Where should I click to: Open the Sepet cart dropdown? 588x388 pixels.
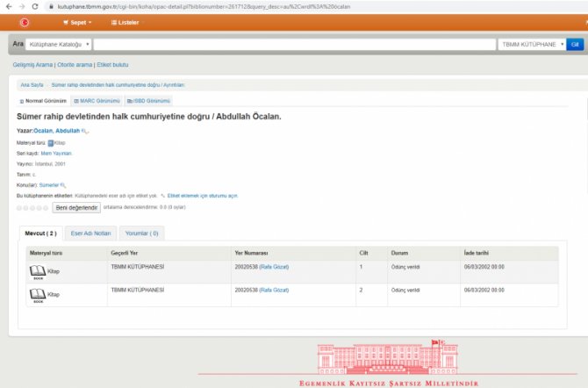tap(77, 22)
